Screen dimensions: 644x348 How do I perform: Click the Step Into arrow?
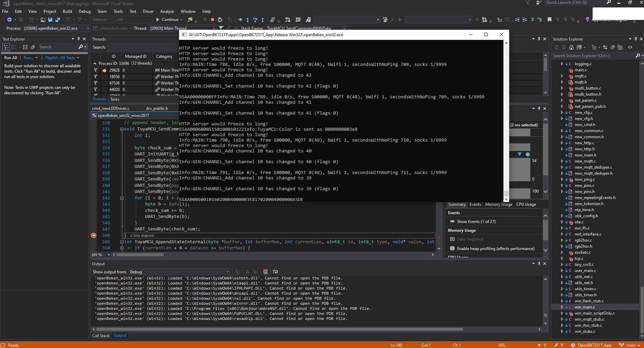coord(248,20)
